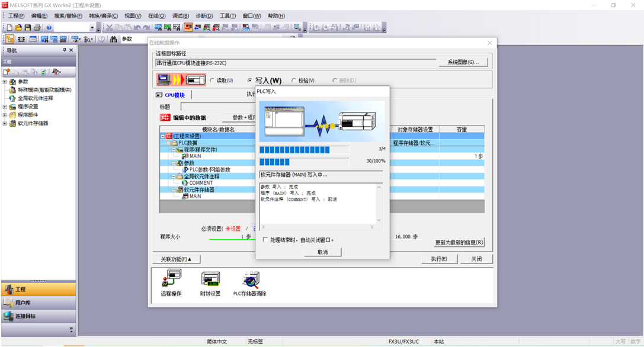
Task: Save the project with floppy icon
Action: pos(27,27)
